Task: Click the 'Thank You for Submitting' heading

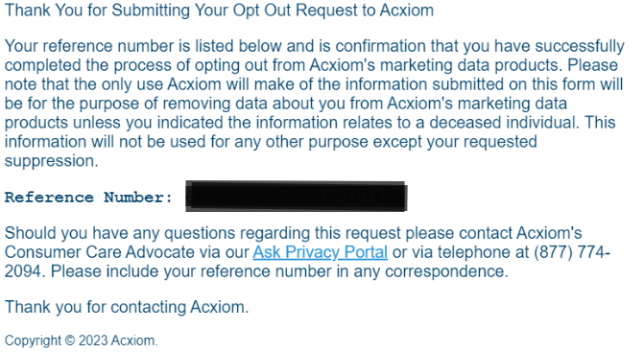Action: click(97, 11)
